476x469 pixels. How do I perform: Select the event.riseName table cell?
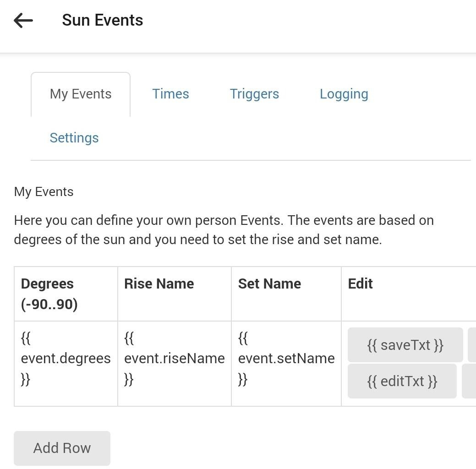tap(174, 359)
